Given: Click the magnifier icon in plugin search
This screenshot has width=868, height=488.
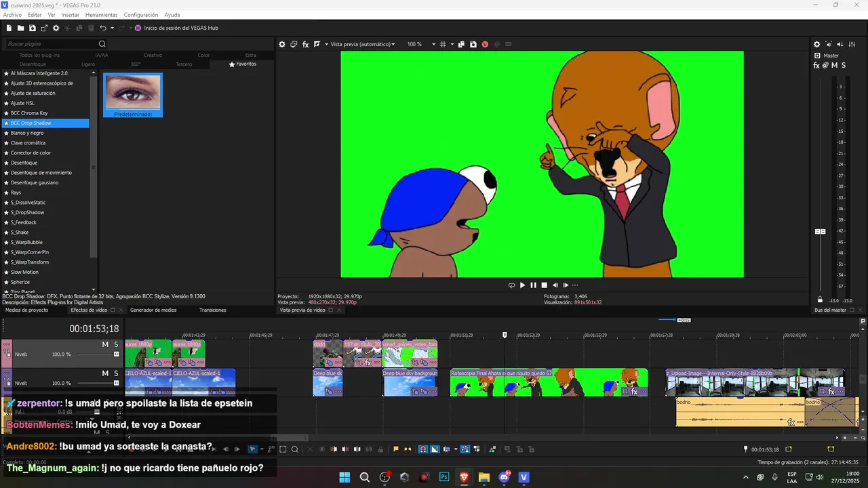Looking at the screenshot, I should 102,44.
